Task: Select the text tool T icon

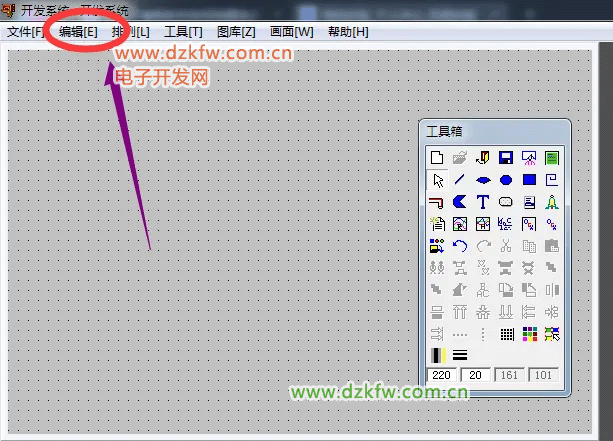Action: pyautogui.click(x=483, y=202)
